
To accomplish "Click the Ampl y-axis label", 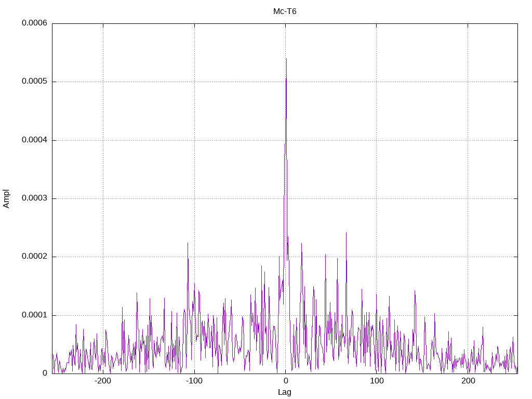I will 6,199.
